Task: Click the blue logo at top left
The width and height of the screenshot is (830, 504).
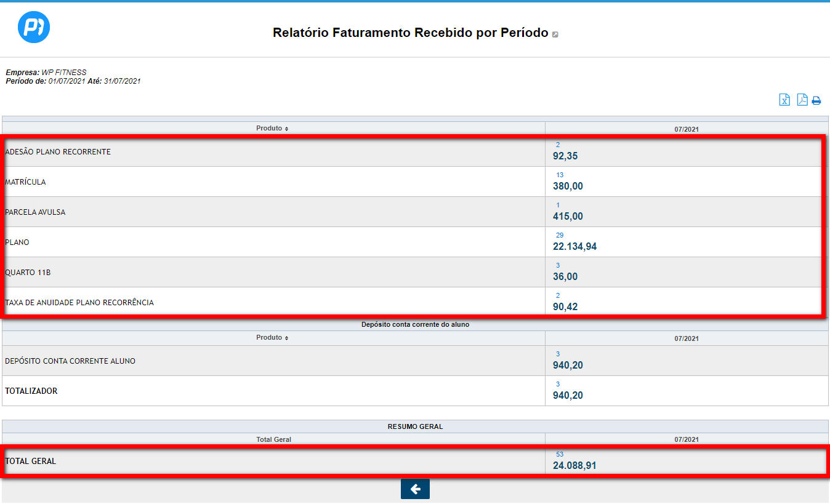Action: (34, 27)
